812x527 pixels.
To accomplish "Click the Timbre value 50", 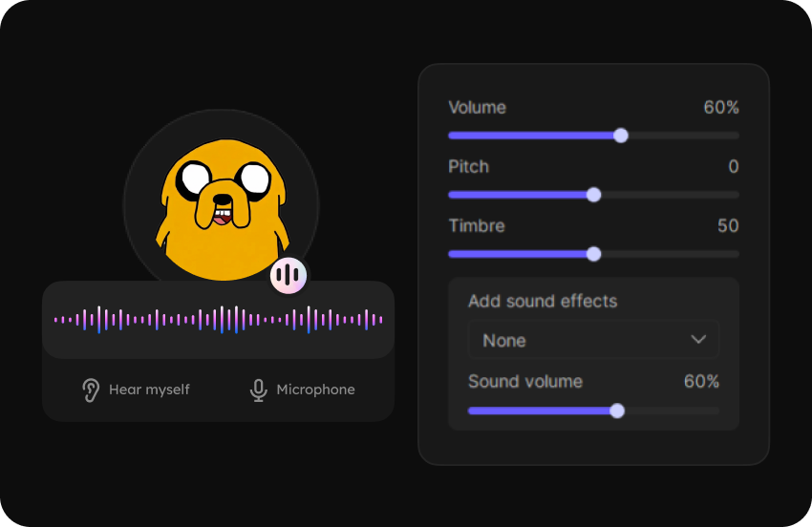I will point(728,225).
